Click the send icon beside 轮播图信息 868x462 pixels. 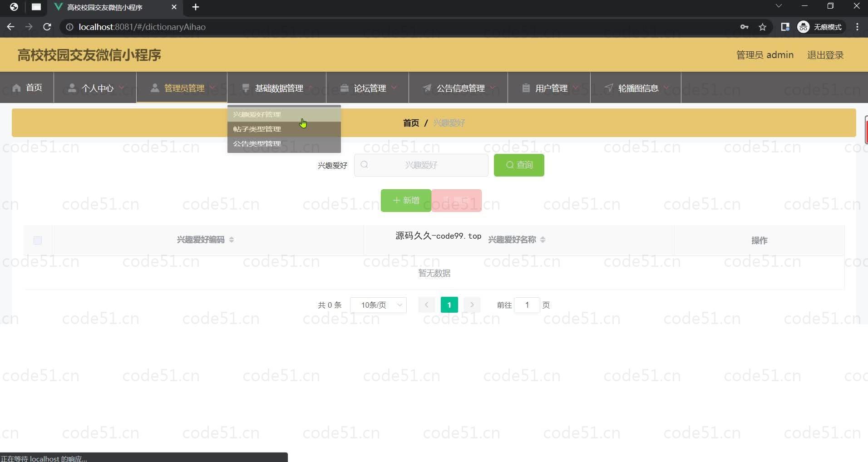(609, 88)
